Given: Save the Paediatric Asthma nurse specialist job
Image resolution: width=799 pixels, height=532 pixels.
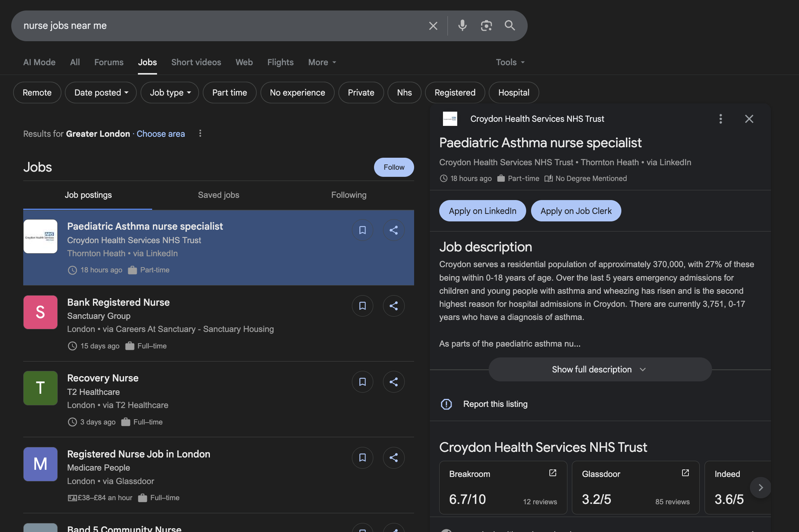Looking at the screenshot, I should [x=362, y=230].
